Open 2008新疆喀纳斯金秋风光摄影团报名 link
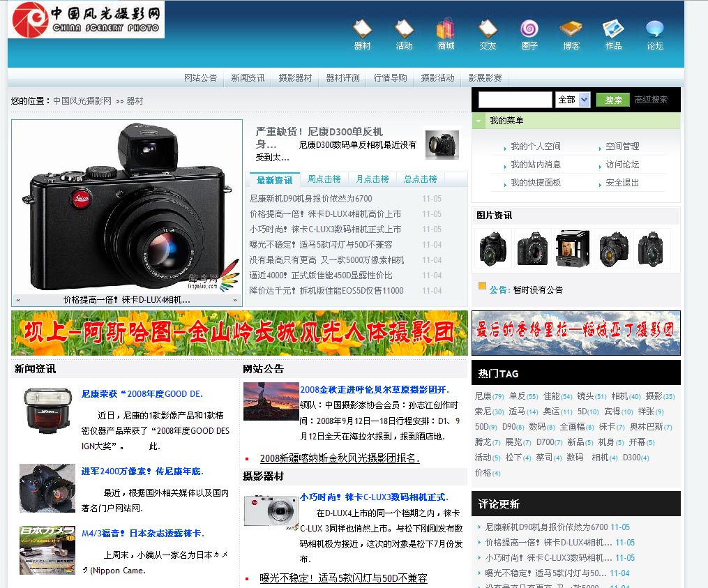The height and width of the screenshot is (588, 708). [340, 458]
